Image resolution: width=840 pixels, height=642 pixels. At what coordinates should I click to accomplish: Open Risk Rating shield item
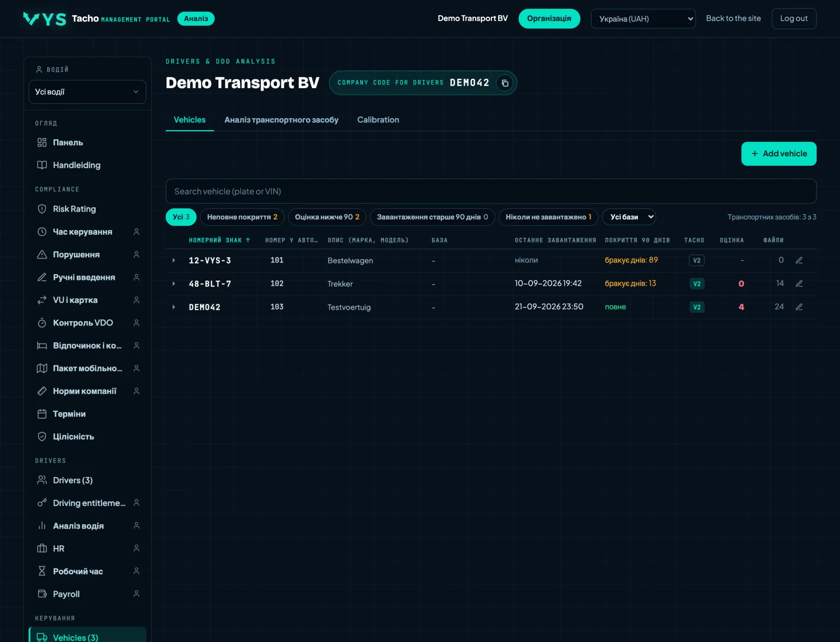tap(87, 209)
